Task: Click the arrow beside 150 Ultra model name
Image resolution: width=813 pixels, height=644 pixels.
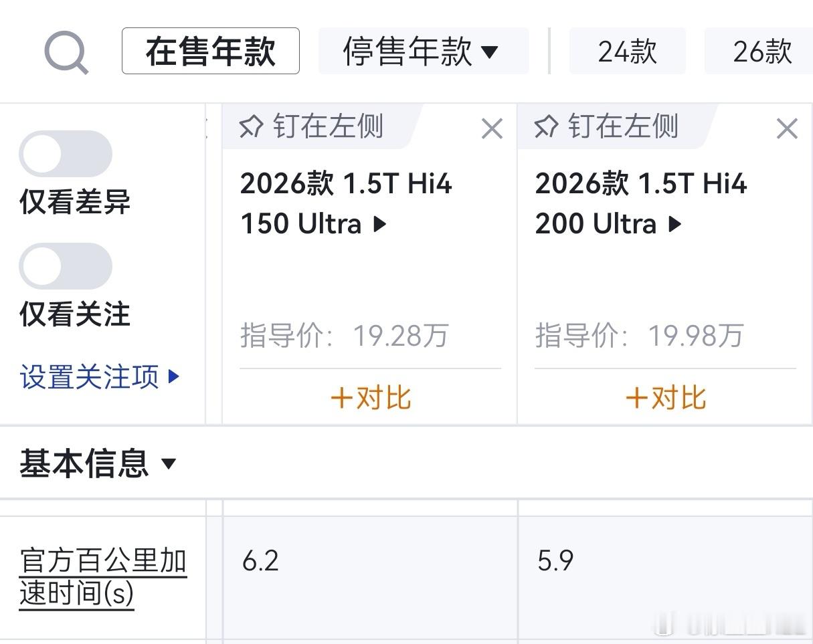Action: [x=379, y=224]
